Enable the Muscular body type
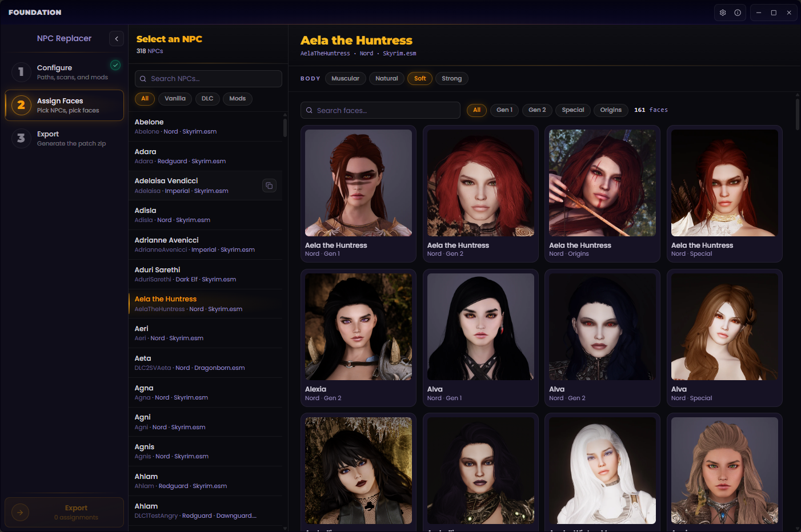 click(345, 78)
